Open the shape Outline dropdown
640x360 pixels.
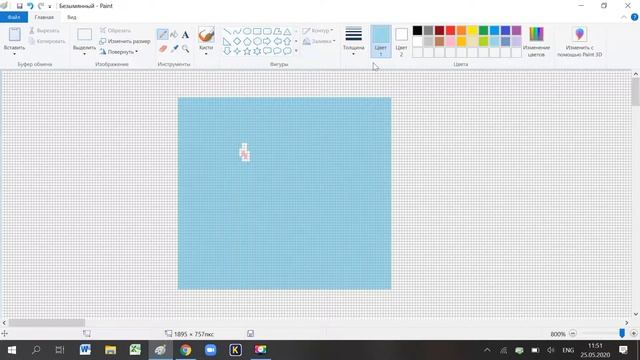click(x=318, y=31)
